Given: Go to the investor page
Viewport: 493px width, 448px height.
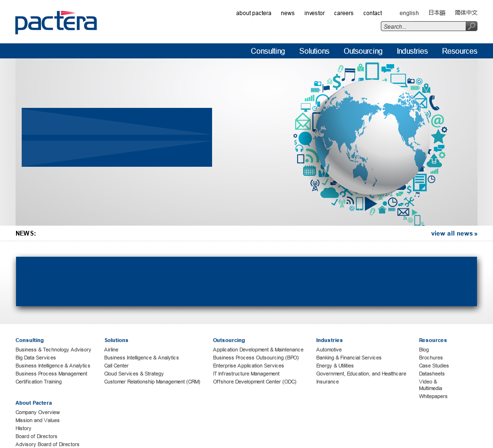Looking at the screenshot, I should tap(314, 13).
